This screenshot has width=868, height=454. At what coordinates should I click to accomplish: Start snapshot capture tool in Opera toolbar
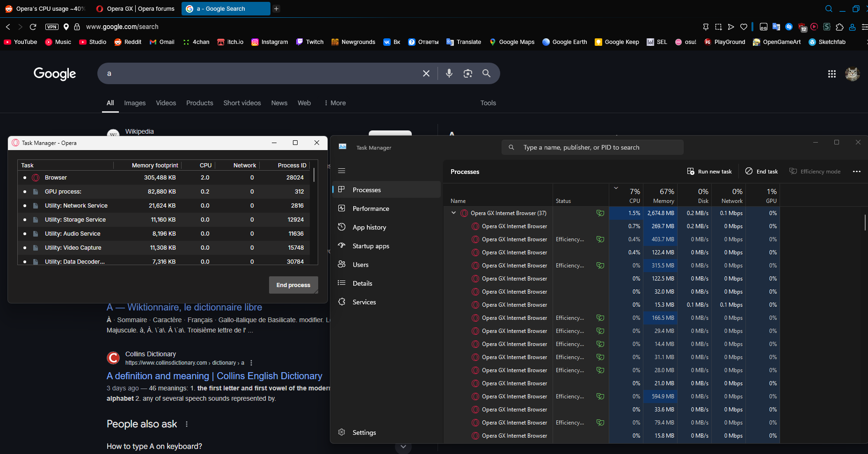tap(718, 27)
